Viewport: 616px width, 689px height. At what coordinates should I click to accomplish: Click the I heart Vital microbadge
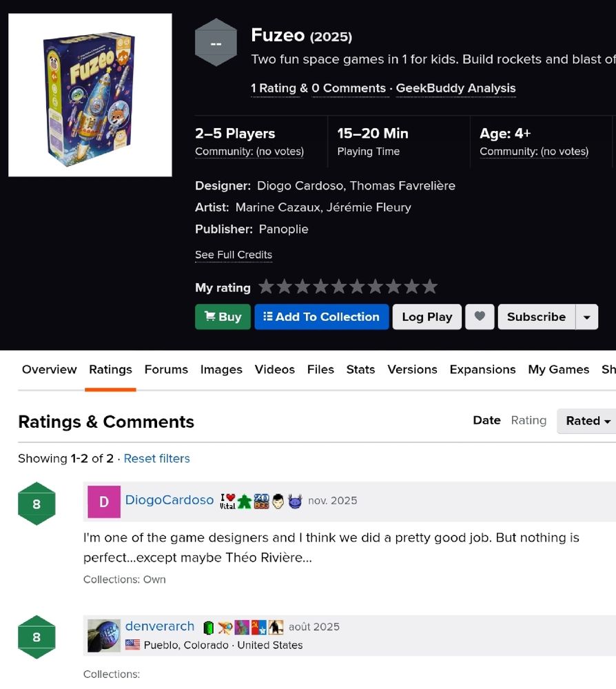click(227, 501)
